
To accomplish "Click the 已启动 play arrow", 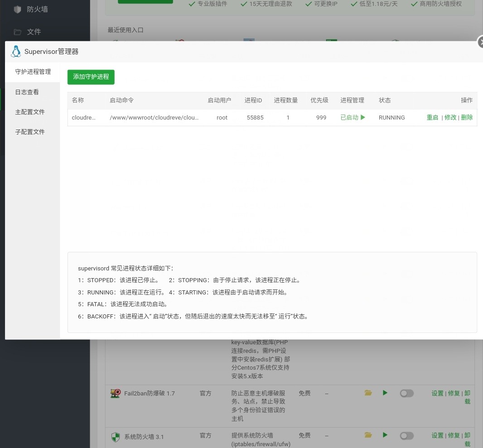I will pyautogui.click(x=362, y=117).
